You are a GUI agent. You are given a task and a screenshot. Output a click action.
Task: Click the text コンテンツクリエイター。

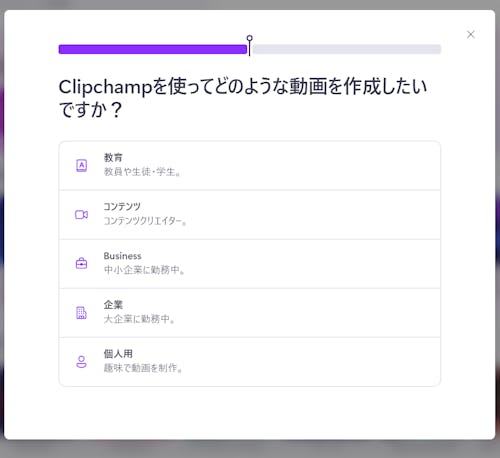145,221
